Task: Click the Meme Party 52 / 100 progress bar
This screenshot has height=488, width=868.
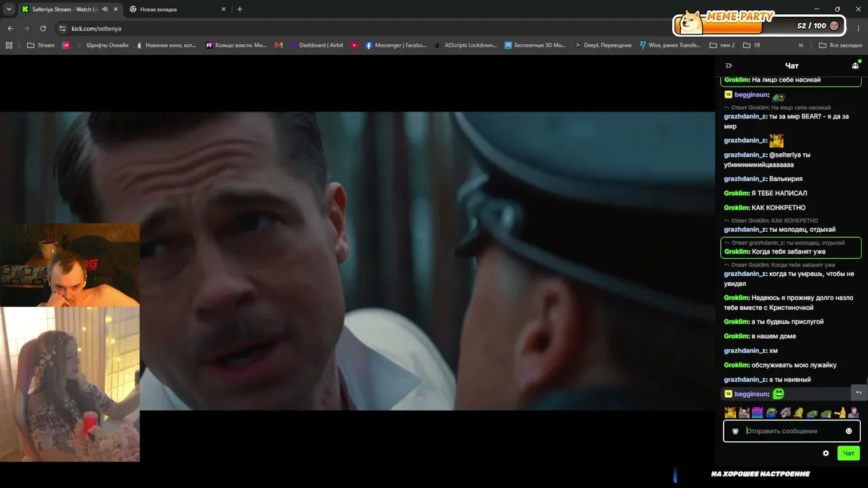Action: tap(759, 24)
